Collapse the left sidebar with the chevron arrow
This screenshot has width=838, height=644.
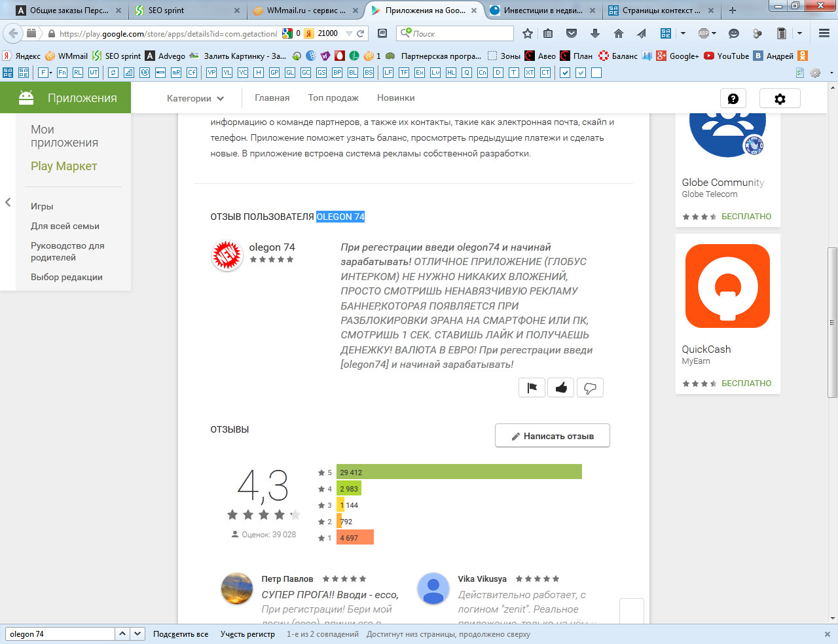(x=8, y=202)
